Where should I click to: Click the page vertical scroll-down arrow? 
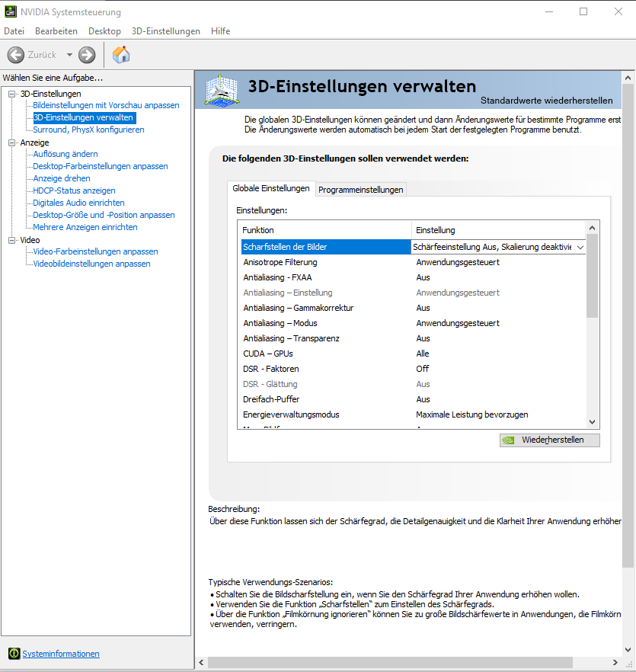pos(628,650)
